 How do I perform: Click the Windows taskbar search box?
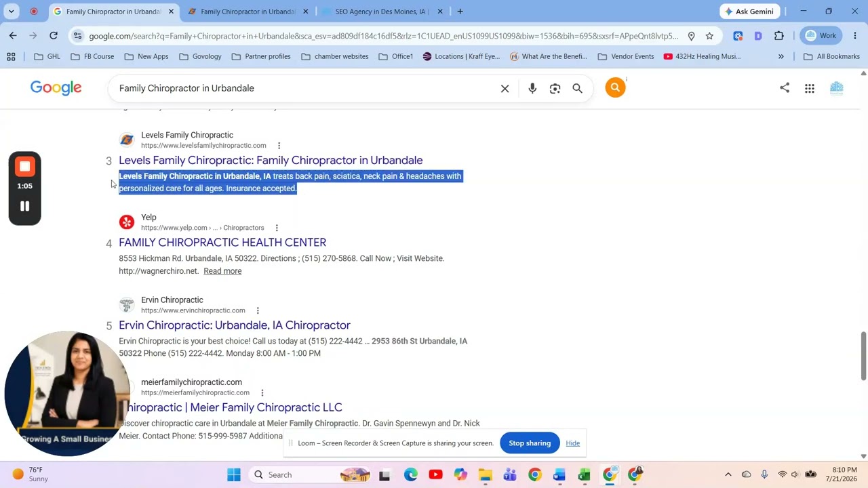(310, 474)
